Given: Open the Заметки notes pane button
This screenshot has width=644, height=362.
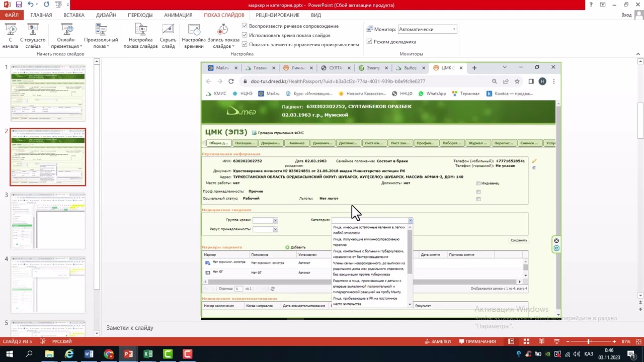Looking at the screenshot, I should click(437, 341).
